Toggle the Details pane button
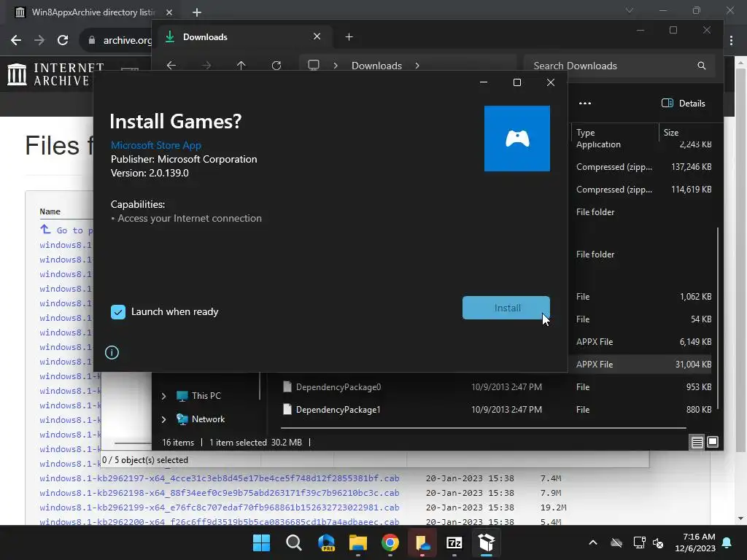 (x=683, y=104)
